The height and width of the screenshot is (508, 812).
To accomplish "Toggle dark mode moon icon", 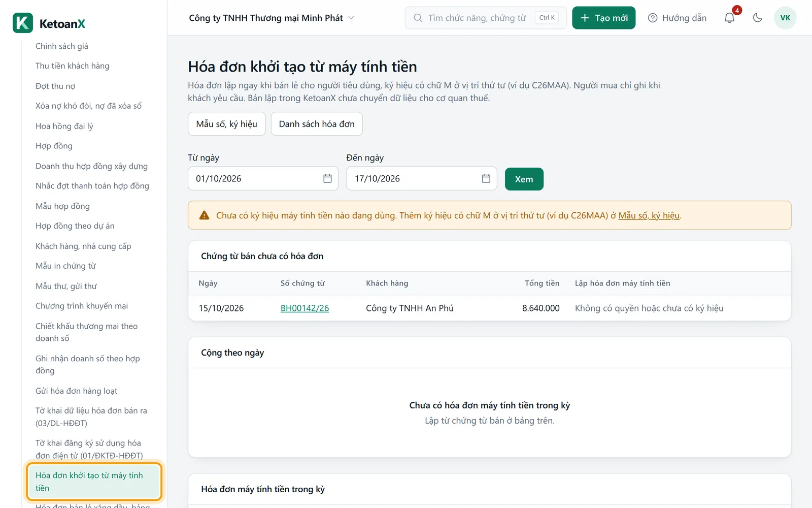I will tap(758, 18).
